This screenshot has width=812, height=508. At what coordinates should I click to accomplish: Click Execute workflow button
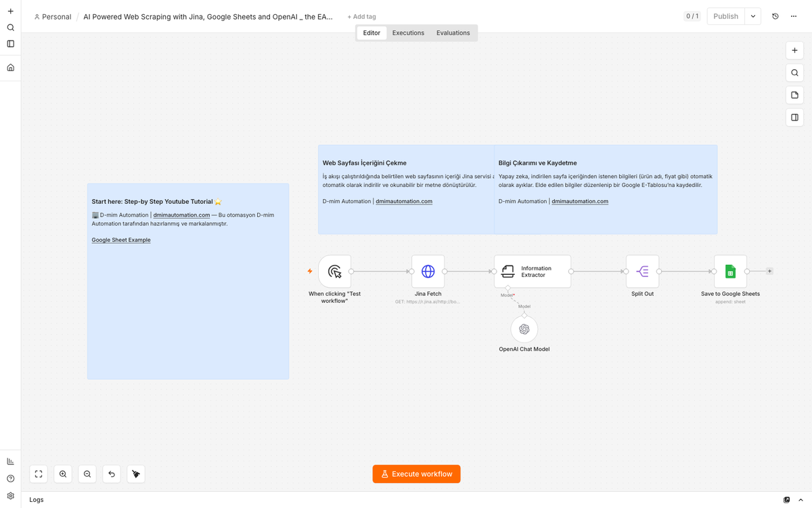click(416, 474)
